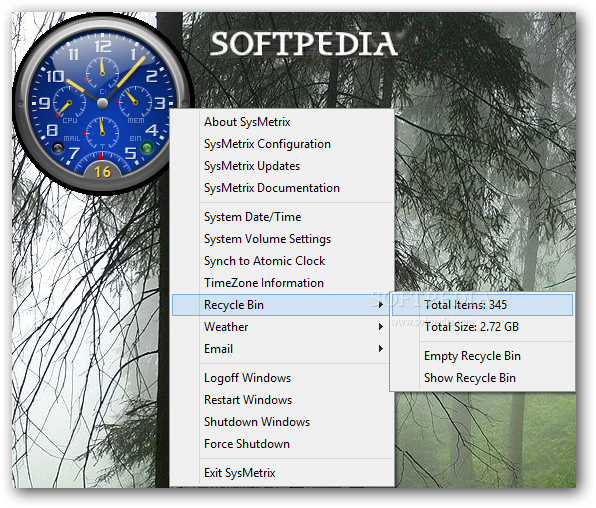This screenshot has height=508, width=596.
Task: Click the CPU gauge dial on clock
Action: (69, 103)
